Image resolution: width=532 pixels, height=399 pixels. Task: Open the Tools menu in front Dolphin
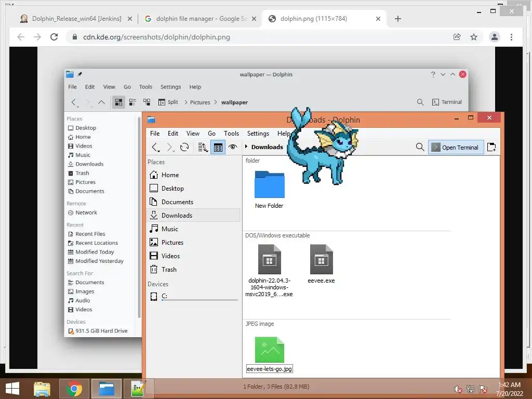pos(231,134)
